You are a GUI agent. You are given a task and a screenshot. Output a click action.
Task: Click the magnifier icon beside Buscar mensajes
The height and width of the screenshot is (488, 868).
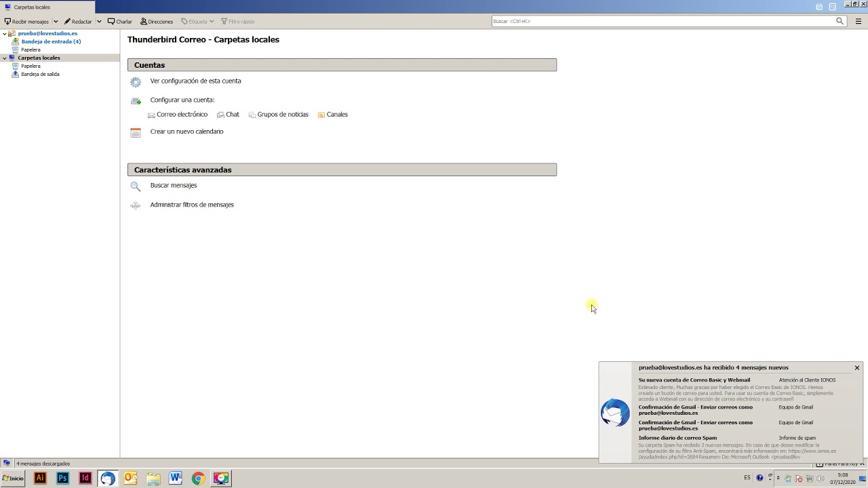click(x=136, y=186)
